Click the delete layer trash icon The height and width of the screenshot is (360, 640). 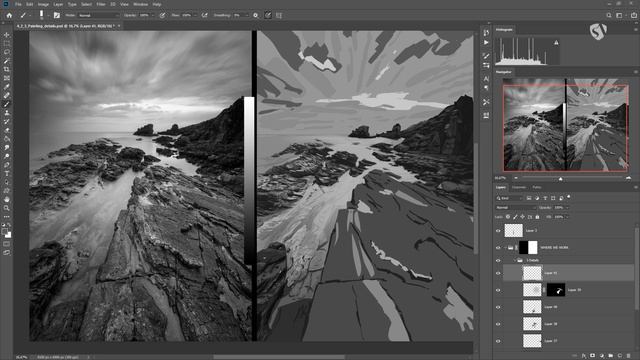(x=629, y=356)
